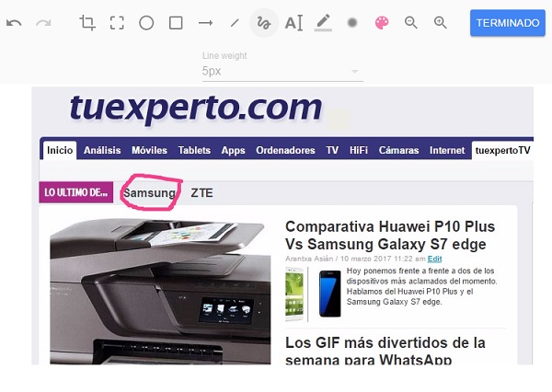Open the Inicio tab
552x392 pixels.
click(60, 150)
